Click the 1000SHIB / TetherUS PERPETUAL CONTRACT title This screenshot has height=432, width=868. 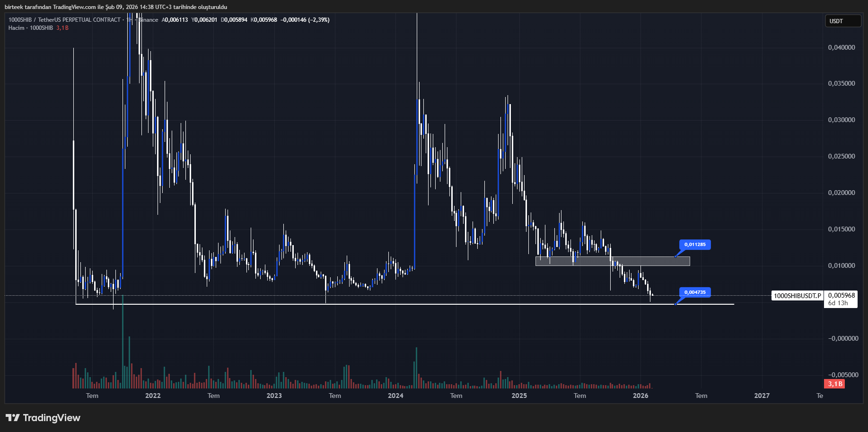[65, 20]
